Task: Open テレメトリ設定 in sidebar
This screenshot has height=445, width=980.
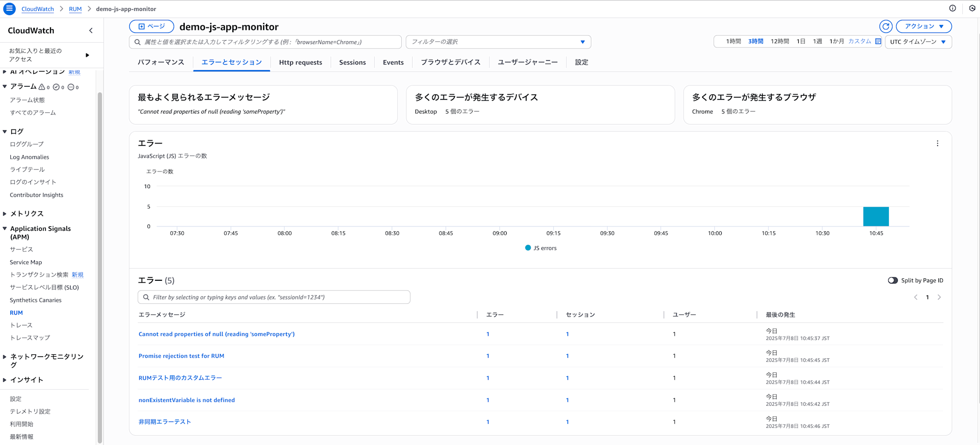Action: (30, 412)
